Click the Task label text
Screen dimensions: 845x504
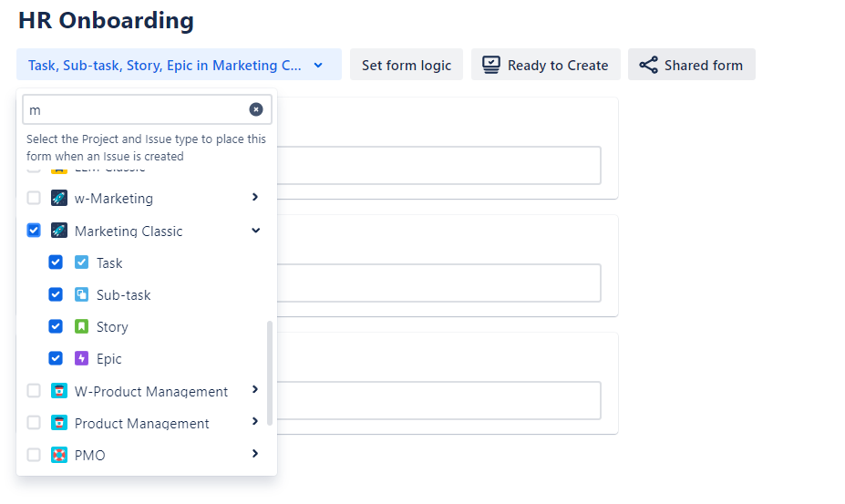pos(109,263)
